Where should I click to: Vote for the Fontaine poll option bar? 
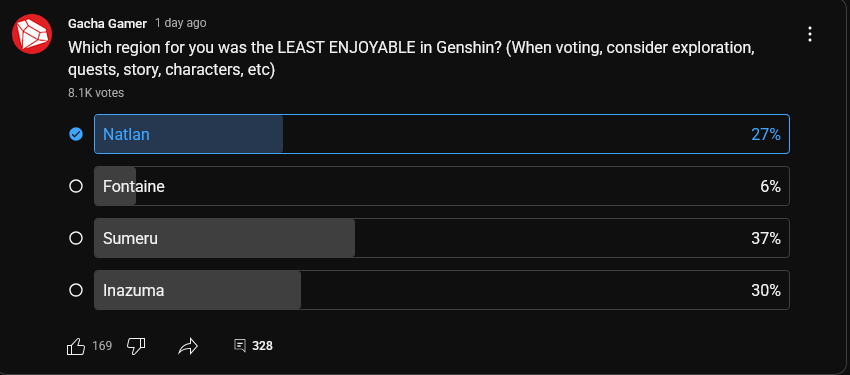click(x=442, y=186)
